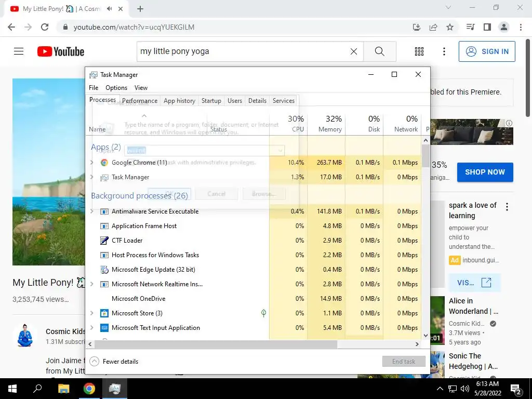Open Chrome media controls icon
The height and width of the screenshot is (399, 532).
pos(470,27)
